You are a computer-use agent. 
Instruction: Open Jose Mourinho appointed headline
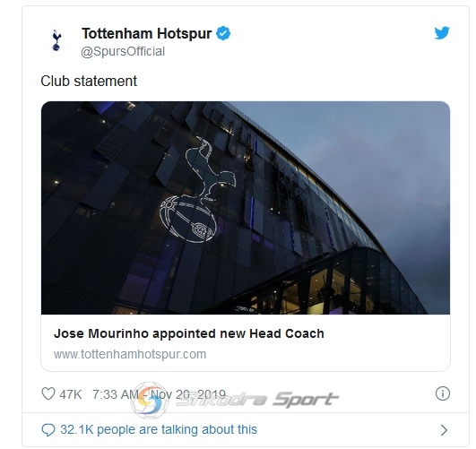189,333
